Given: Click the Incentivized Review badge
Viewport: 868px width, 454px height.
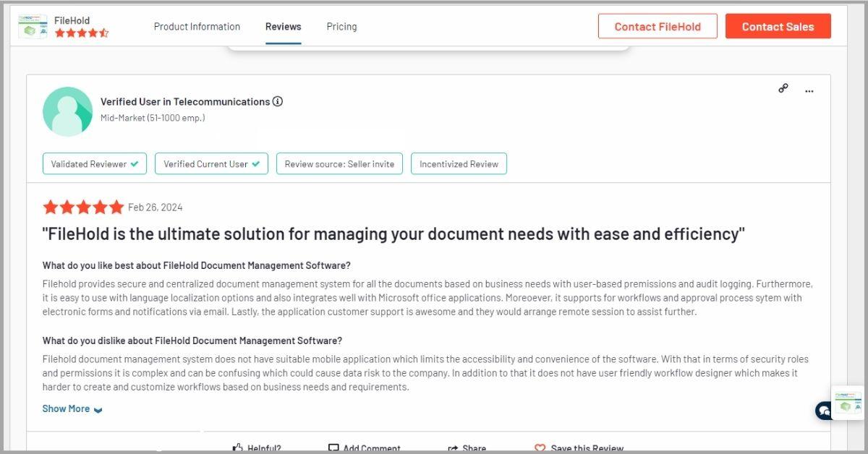Looking at the screenshot, I should (x=459, y=164).
